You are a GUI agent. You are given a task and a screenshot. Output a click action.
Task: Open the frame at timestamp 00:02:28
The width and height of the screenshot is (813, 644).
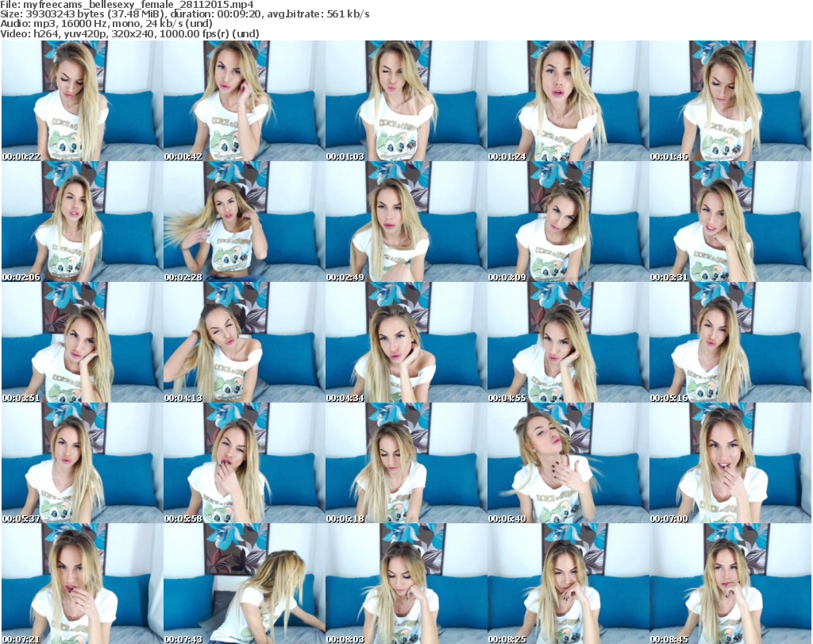(x=245, y=222)
